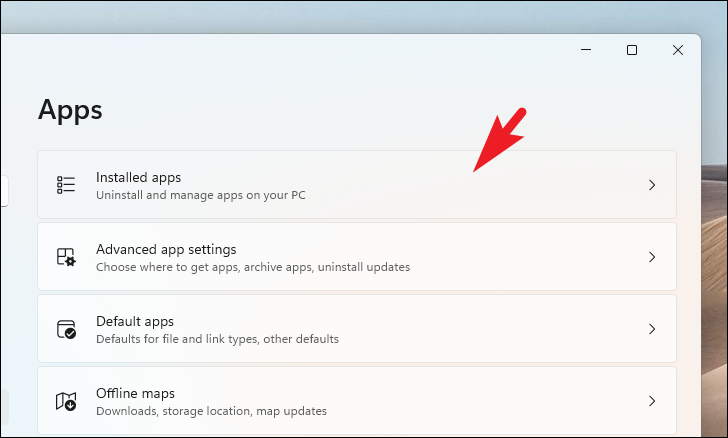Viewport: 728px width, 438px height.
Task: Click the Advanced app settings gear icon
Action: [66, 257]
